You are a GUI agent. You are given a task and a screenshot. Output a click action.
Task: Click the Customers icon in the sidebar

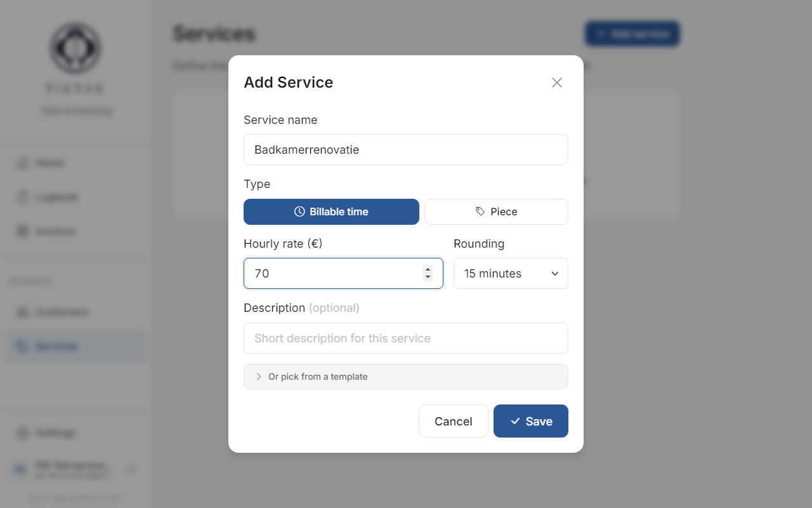22,312
